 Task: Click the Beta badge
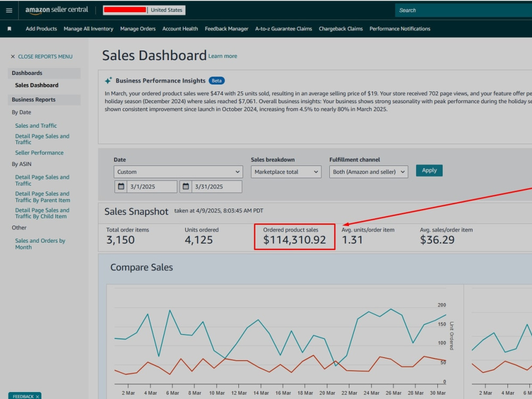[217, 81]
